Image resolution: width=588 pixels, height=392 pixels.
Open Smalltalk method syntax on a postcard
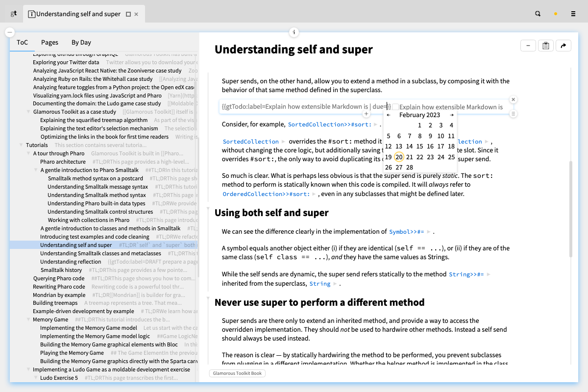(x=95, y=178)
